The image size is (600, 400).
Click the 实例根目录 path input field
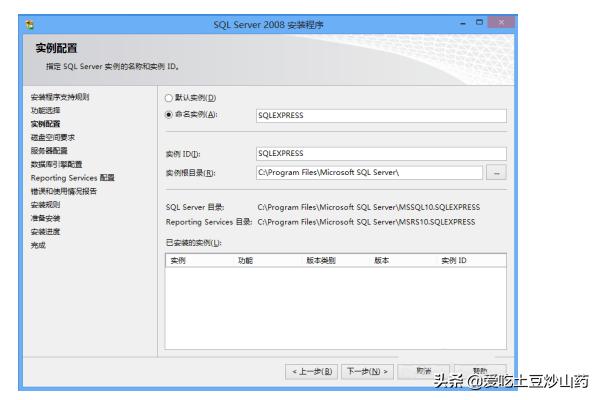click(x=369, y=173)
